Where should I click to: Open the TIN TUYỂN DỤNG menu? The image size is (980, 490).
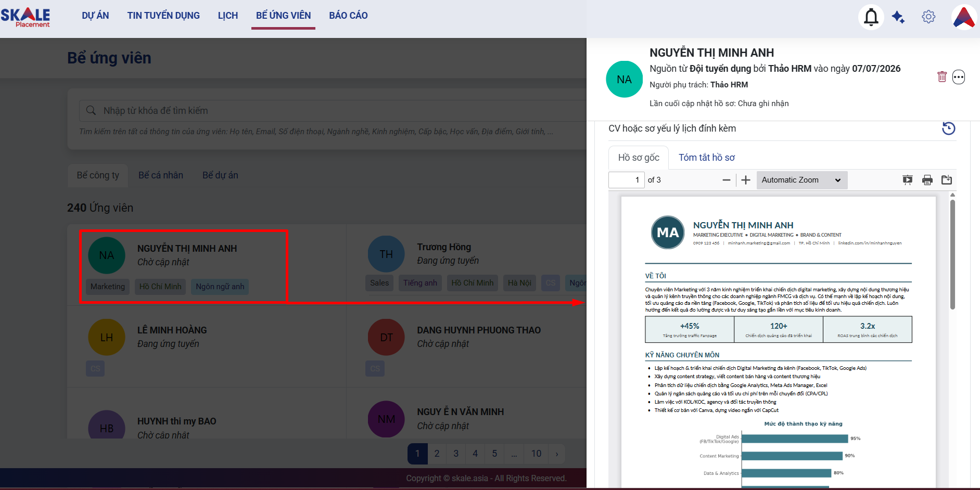[x=163, y=16]
